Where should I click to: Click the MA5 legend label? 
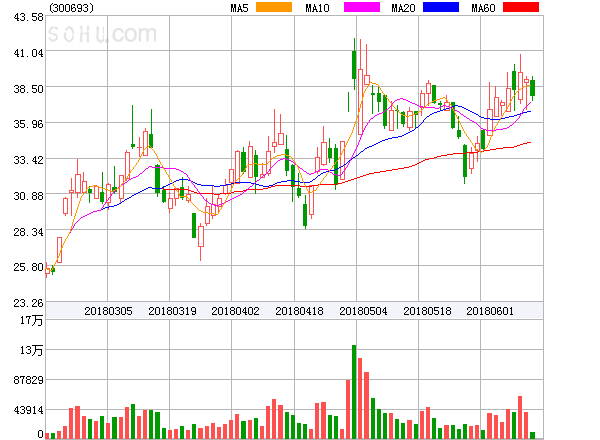point(239,8)
